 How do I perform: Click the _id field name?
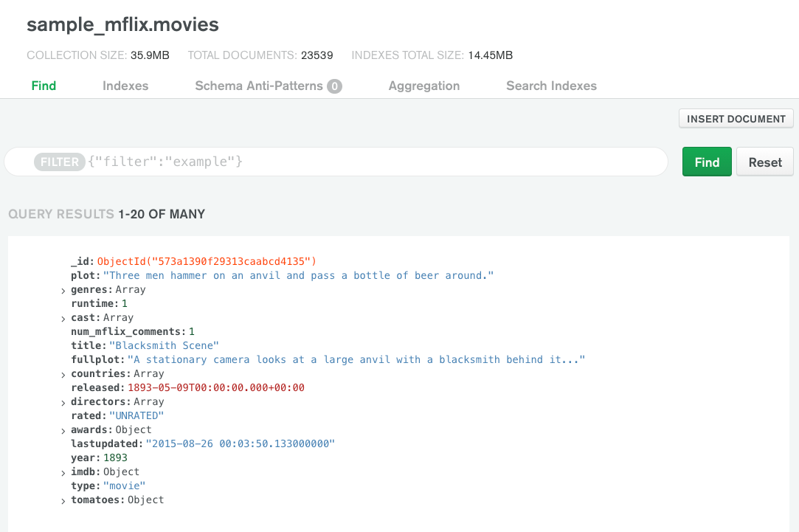(82, 261)
